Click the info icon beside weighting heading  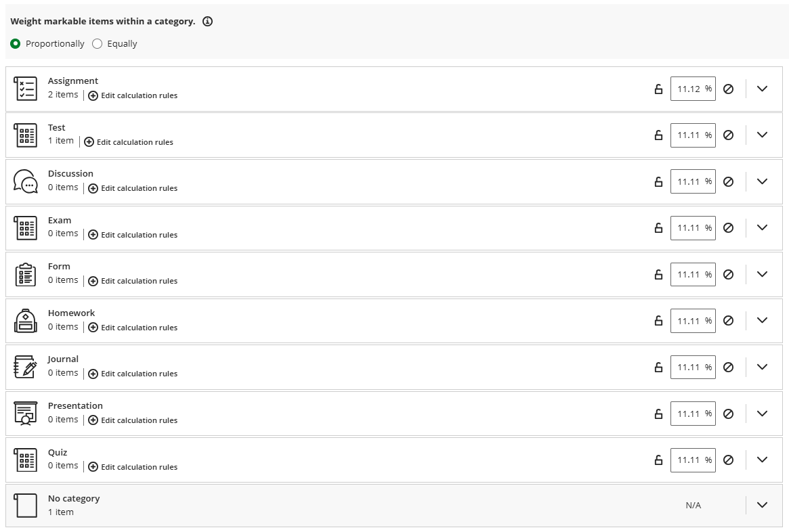208,22
